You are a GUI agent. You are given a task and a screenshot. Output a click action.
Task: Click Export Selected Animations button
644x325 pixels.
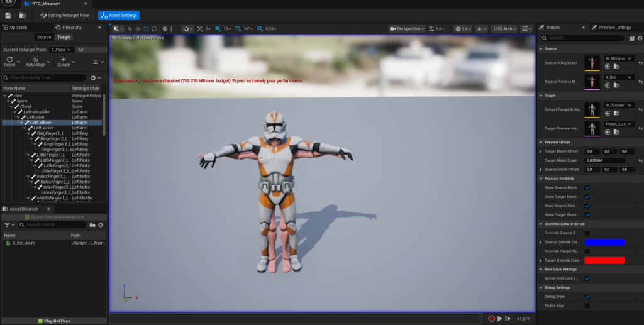tap(54, 217)
